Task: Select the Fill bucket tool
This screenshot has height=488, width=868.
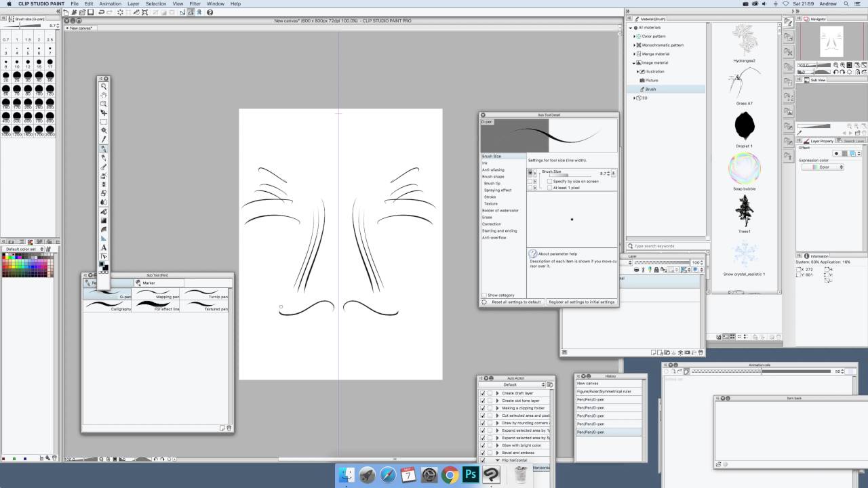Action: 104,211
